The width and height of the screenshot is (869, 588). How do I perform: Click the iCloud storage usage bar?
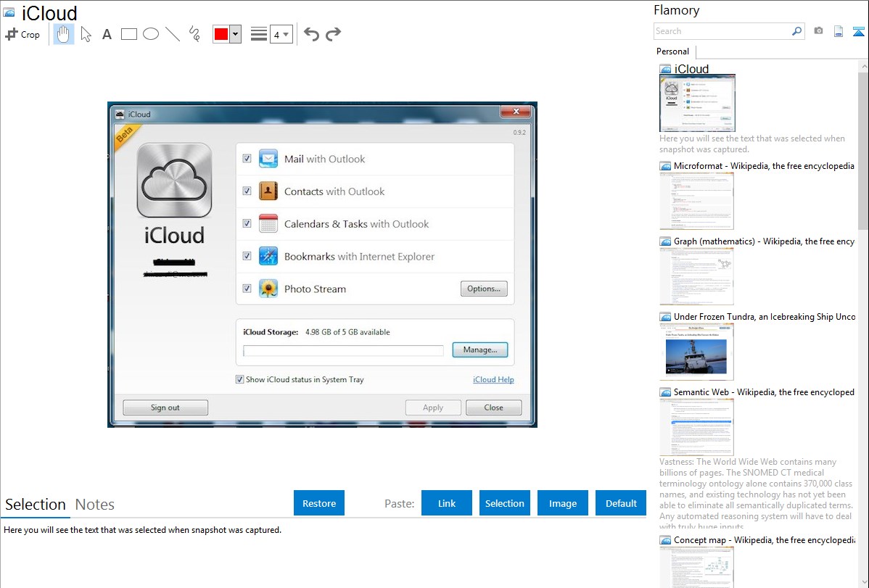point(343,350)
